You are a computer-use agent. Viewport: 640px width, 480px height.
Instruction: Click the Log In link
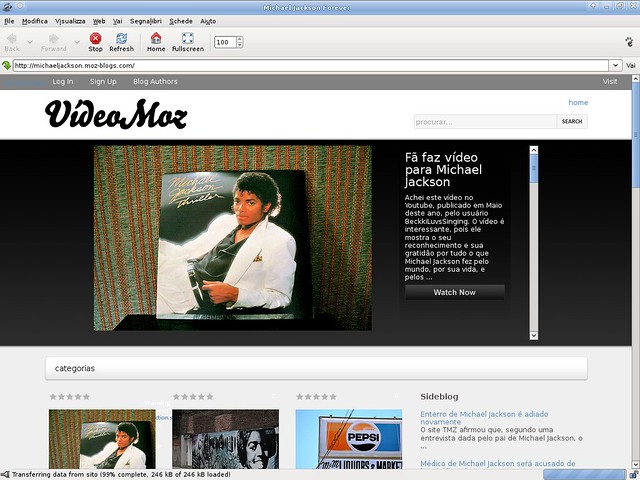63,82
